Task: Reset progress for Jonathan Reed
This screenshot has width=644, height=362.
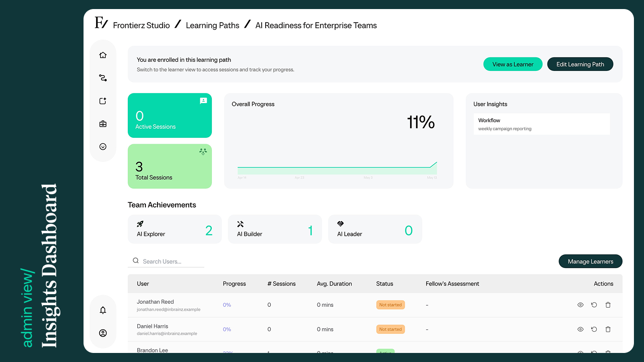Action: coord(594,305)
